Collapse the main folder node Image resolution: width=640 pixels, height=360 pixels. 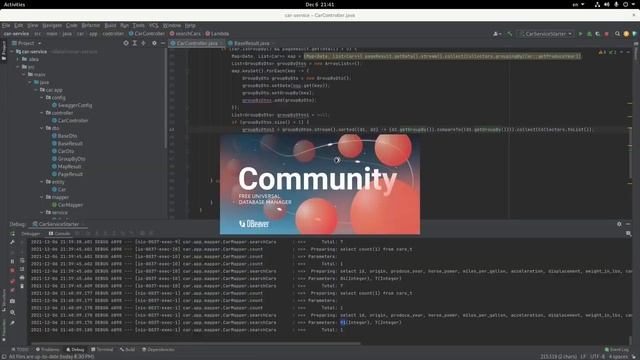[x=24, y=75]
